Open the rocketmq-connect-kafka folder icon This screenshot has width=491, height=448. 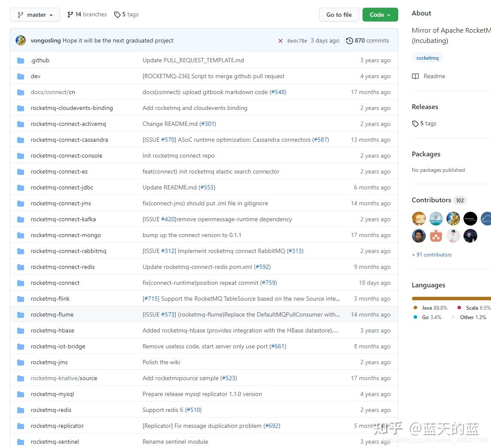[x=21, y=219]
